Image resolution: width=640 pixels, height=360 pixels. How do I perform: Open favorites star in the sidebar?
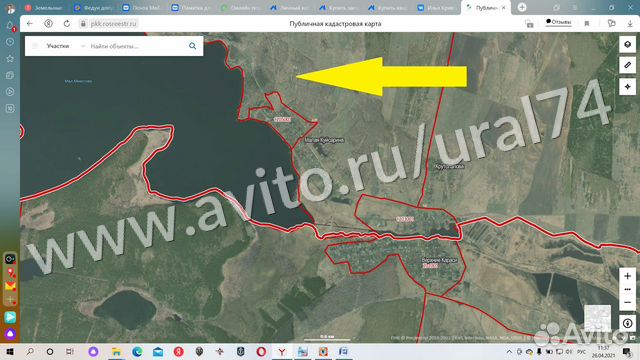10,58
